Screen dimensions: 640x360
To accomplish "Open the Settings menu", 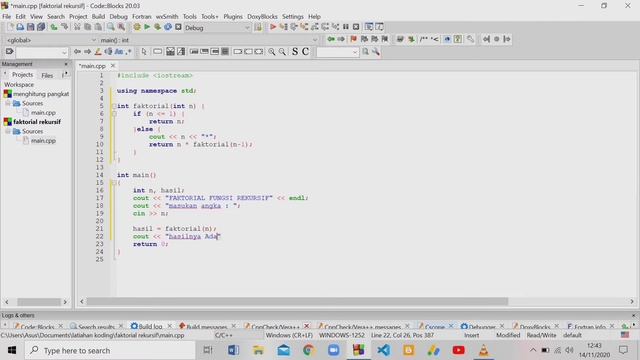I will (293, 17).
